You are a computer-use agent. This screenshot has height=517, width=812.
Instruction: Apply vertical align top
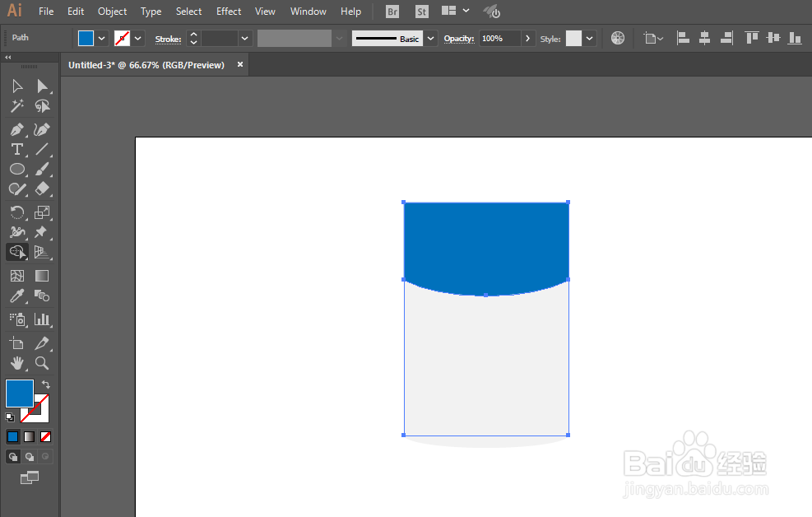click(749, 37)
